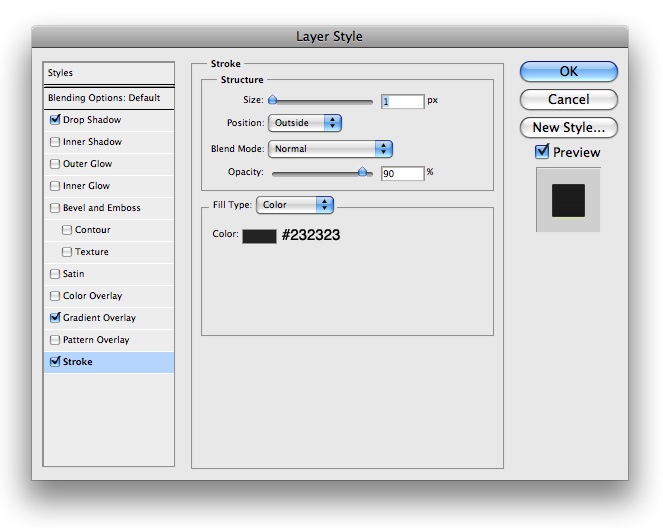Viewport: 663px width, 528px height.
Task: Click the New Style... button
Action: pos(569,127)
